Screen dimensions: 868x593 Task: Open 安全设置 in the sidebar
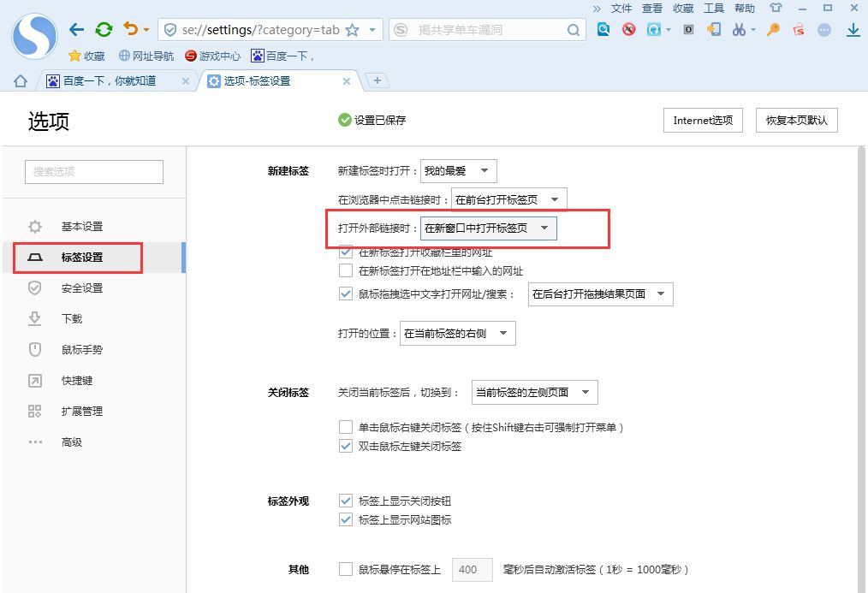(x=82, y=288)
